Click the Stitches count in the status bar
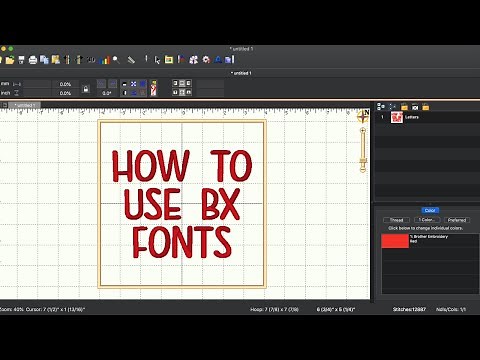Screen dimensions: 480x360 tap(409, 309)
